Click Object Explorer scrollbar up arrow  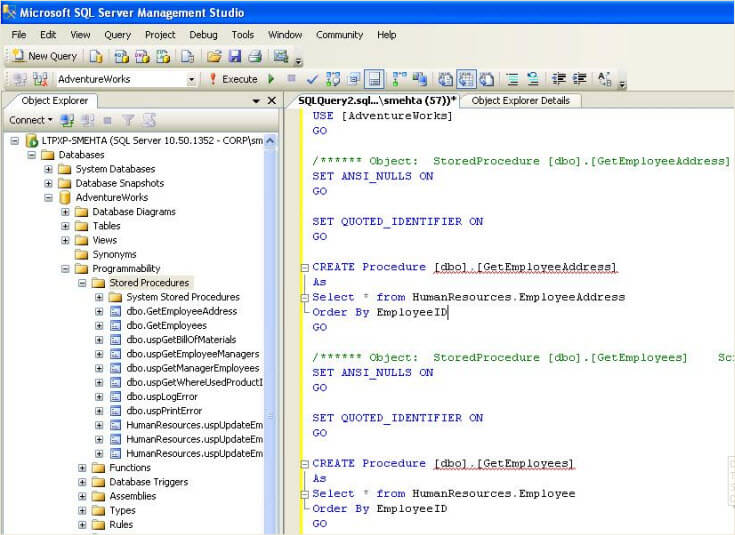[x=270, y=141]
